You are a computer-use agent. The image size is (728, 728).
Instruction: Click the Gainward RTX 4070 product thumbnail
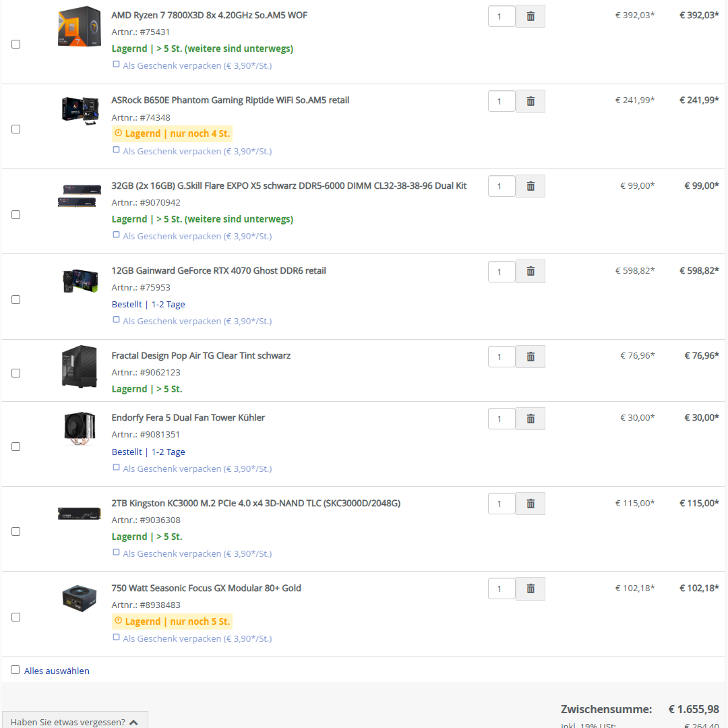79,280
